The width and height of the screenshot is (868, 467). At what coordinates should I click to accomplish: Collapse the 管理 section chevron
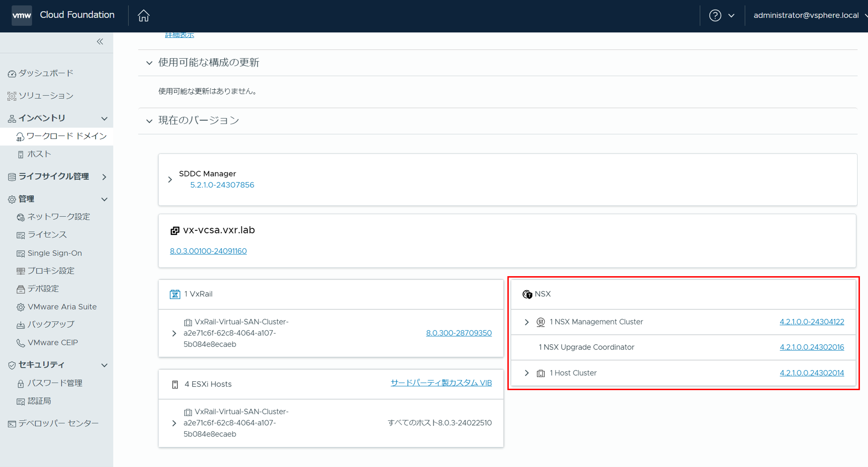coord(105,199)
